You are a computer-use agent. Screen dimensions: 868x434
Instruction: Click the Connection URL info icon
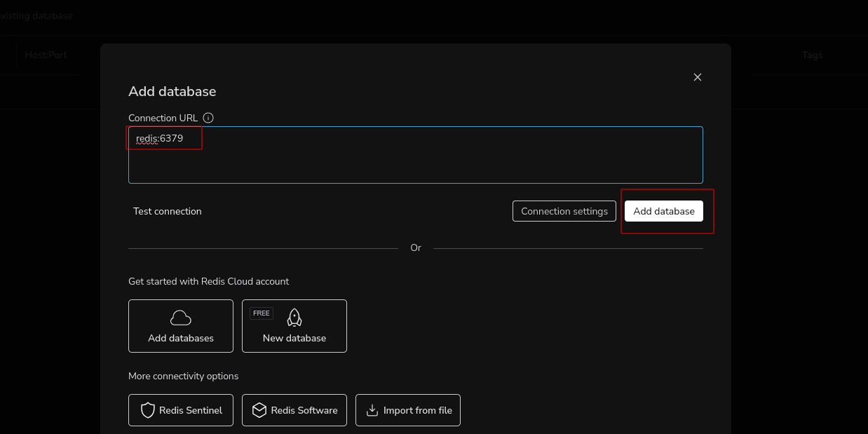208,118
